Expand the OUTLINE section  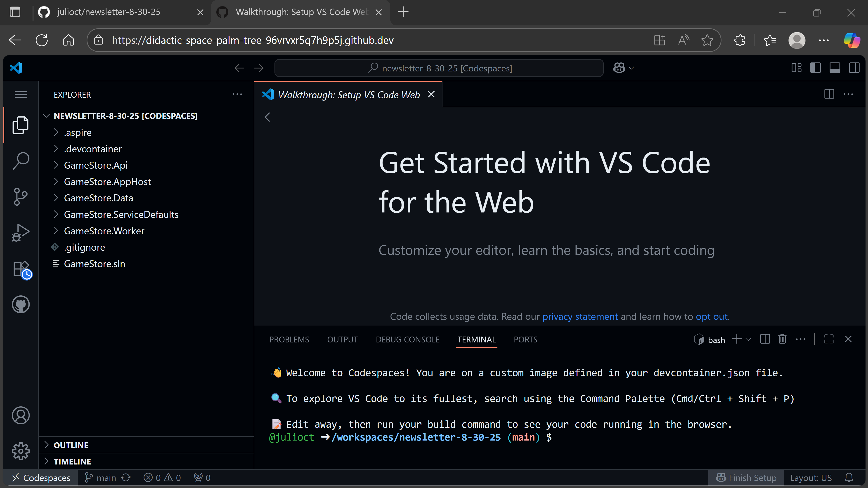146,445
